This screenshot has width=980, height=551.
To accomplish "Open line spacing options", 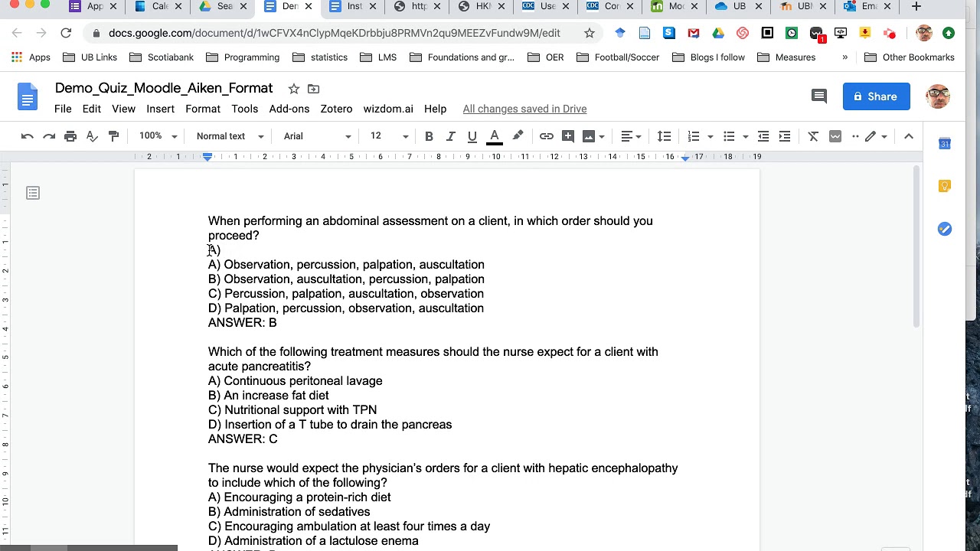I will pyautogui.click(x=664, y=136).
